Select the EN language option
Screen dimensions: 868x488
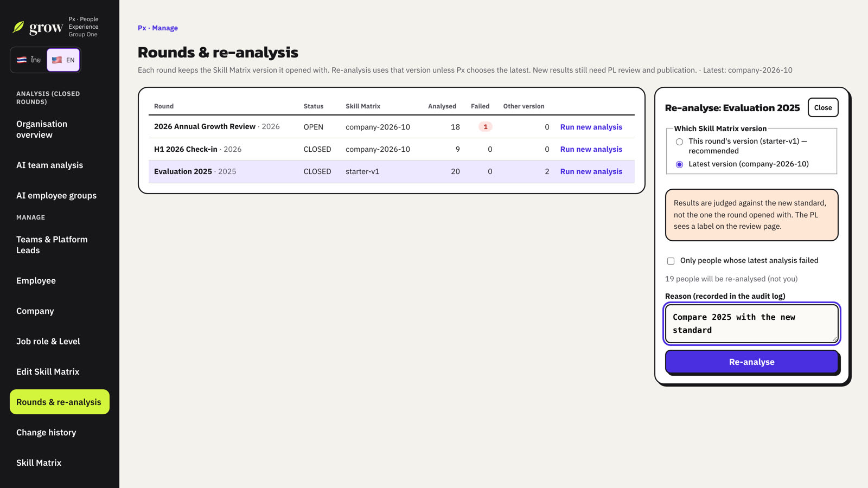63,60
